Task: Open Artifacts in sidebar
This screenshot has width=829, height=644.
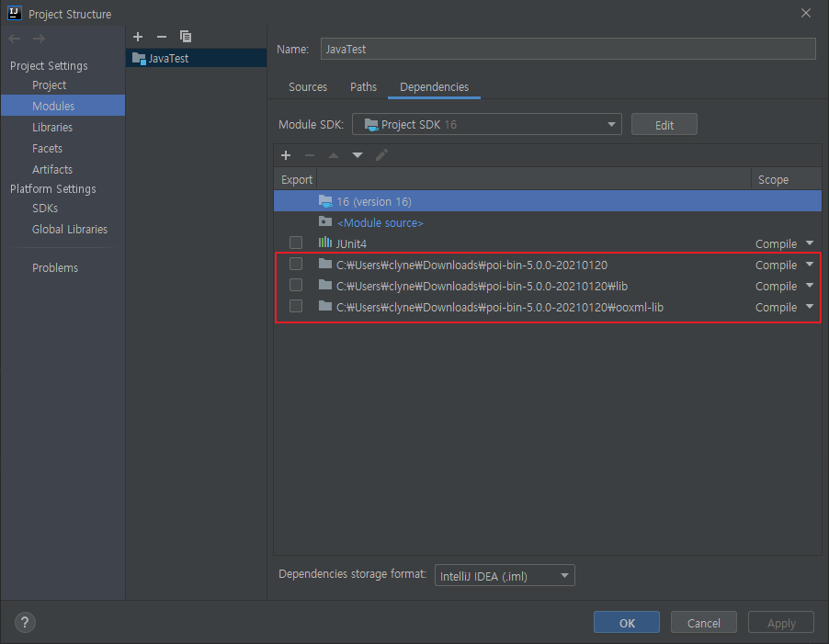Action: click(51, 170)
